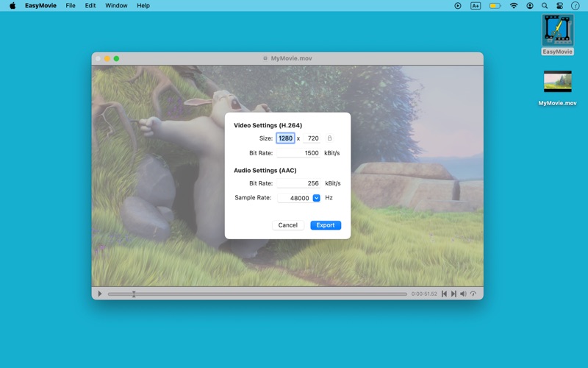Screen dimensions: 588x368
Task: Click the Audio Settings (AAC) heading
Action: point(265,171)
